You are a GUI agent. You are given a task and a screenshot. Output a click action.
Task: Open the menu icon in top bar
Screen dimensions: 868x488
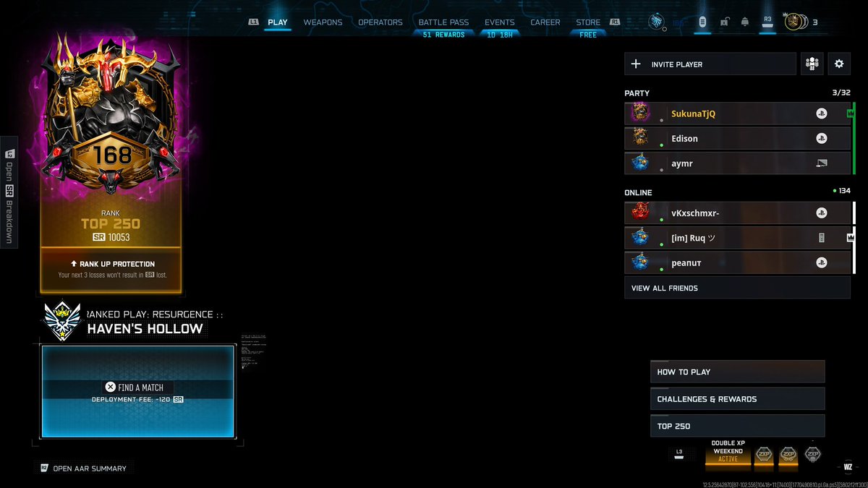coord(702,22)
